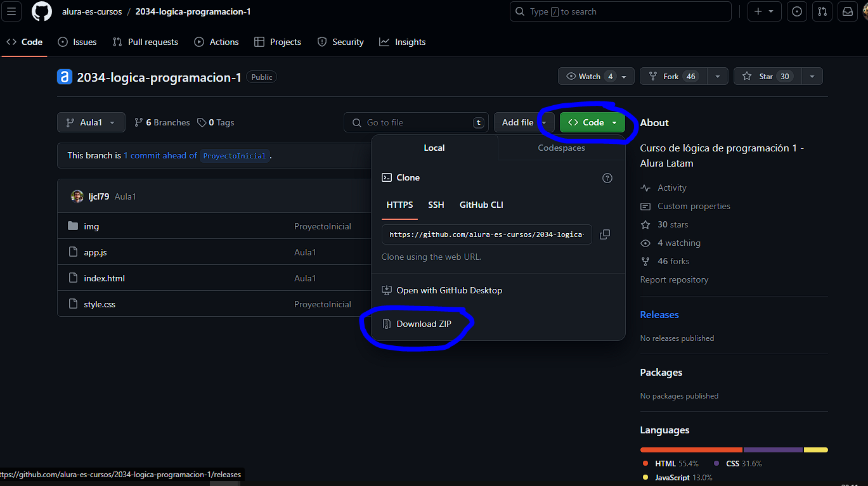The height and width of the screenshot is (486, 868).
Task: View the Insights tab
Action: pos(403,42)
